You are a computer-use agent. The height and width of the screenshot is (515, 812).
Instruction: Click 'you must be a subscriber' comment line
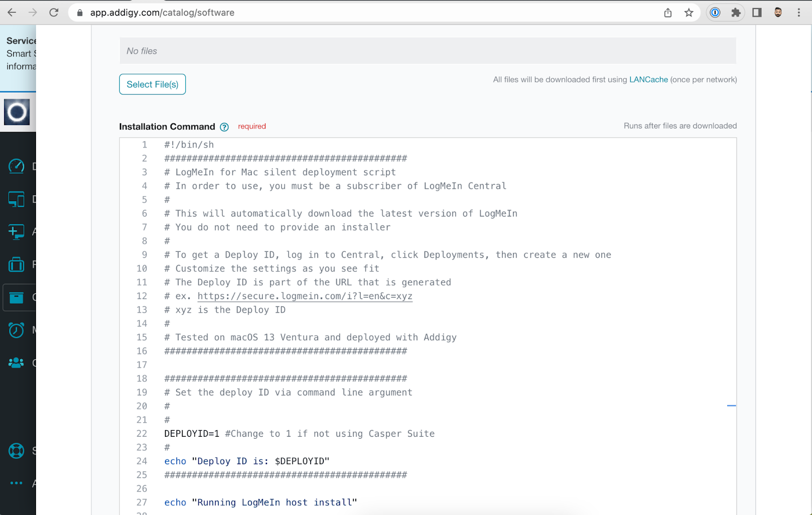(335, 186)
